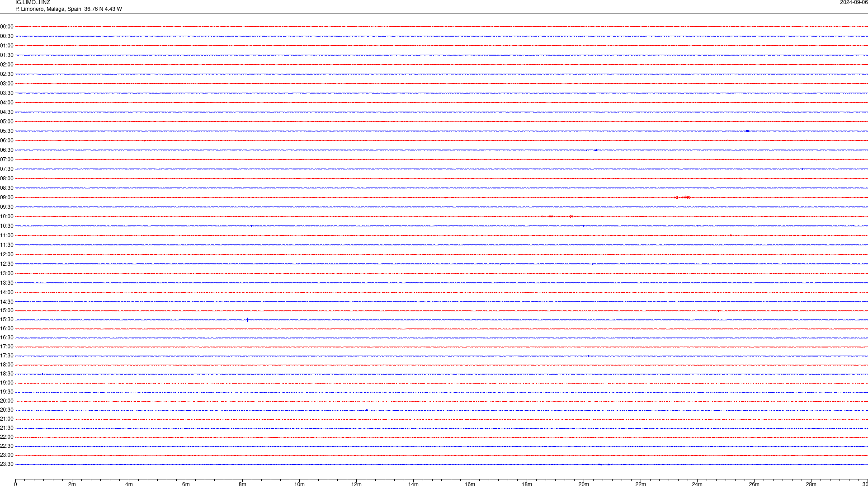Click the 09:30 trace time label
Image resolution: width=868 pixels, height=488 pixels.
point(7,207)
